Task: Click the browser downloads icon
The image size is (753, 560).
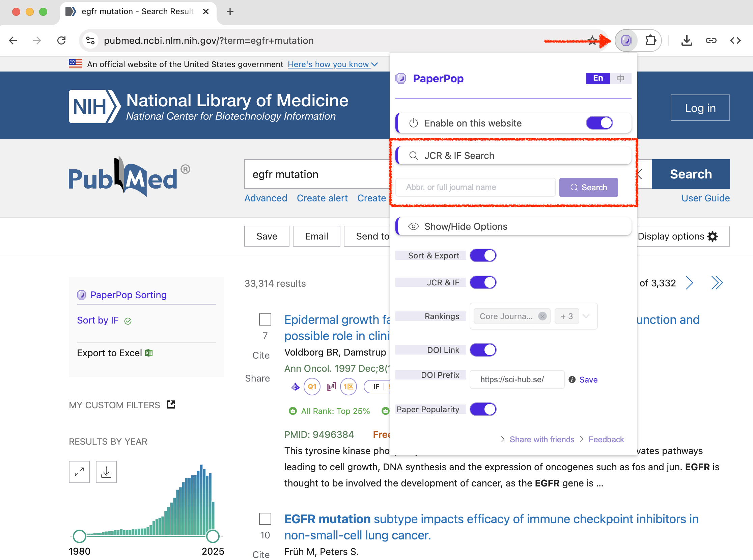Action: pyautogui.click(x=687, y=41)
